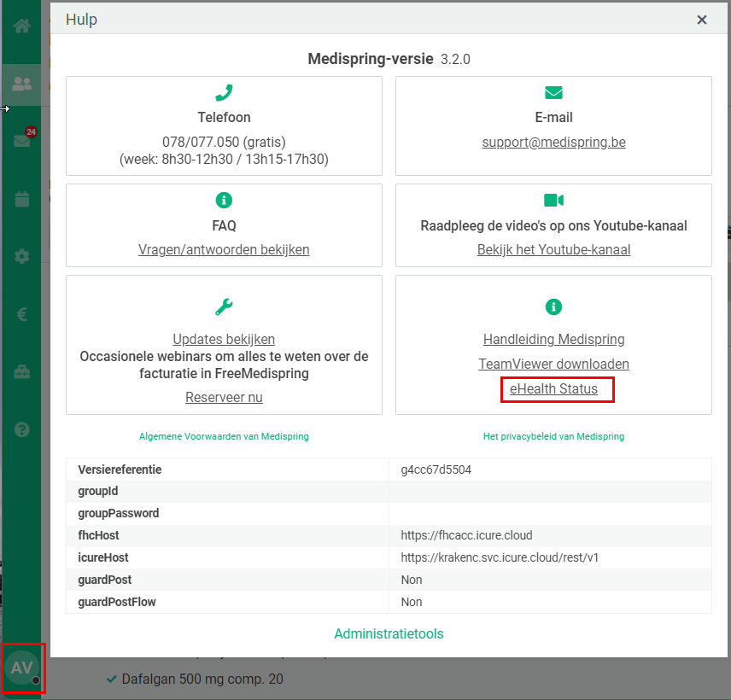This screenshot has height=700, width=731.
Task: Click the groupId row label
Action: click(98, 491)
